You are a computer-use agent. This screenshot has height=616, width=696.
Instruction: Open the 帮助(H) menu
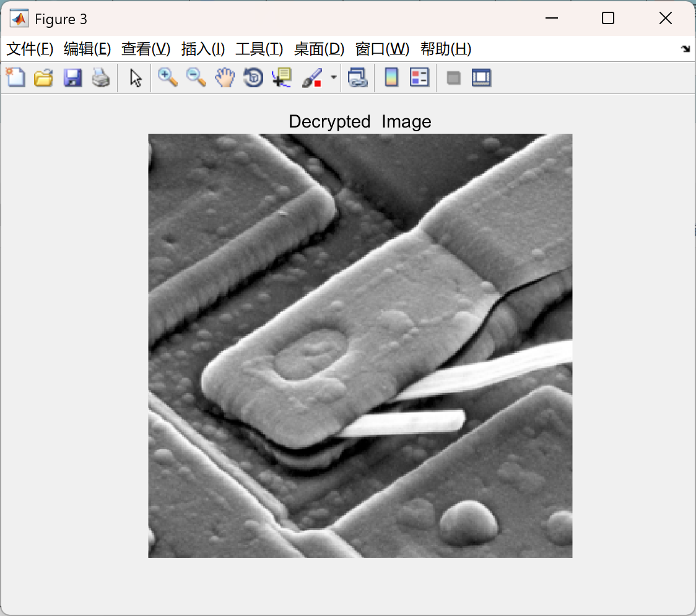click(446, 49)
